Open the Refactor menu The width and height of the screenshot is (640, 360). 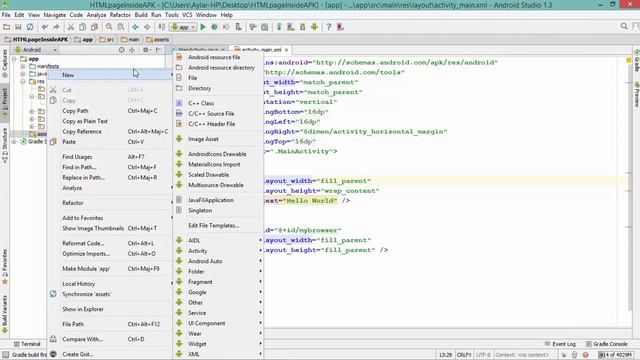click(120, 15)
